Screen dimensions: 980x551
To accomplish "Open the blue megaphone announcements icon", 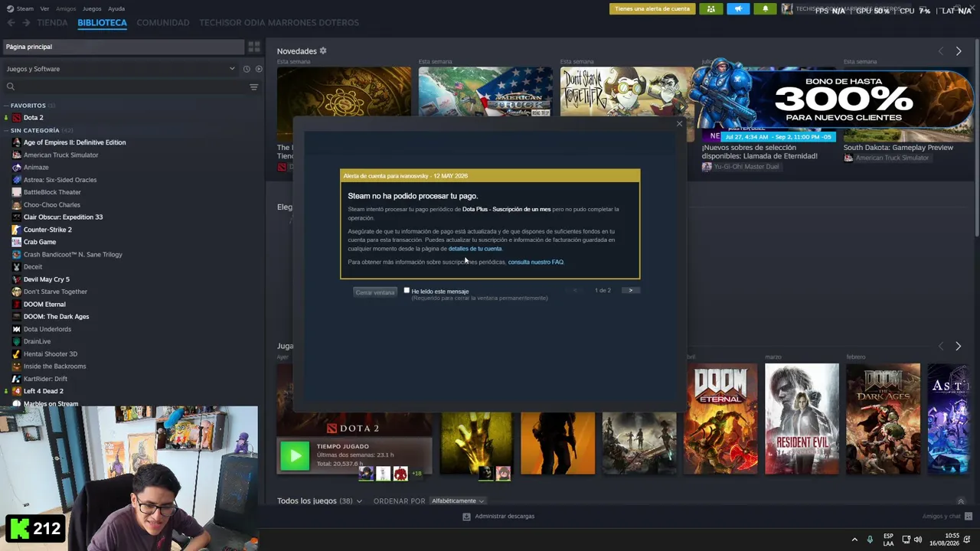I will [738, 9].
